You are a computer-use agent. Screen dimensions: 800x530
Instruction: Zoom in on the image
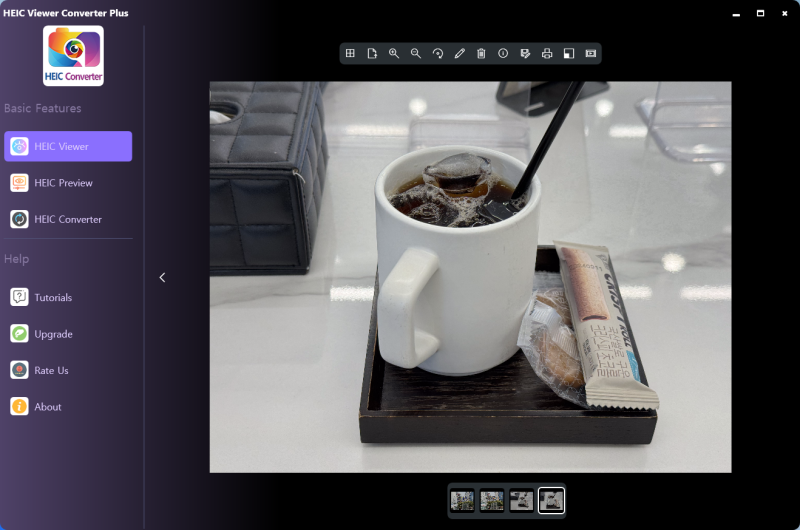coord(394,53)
